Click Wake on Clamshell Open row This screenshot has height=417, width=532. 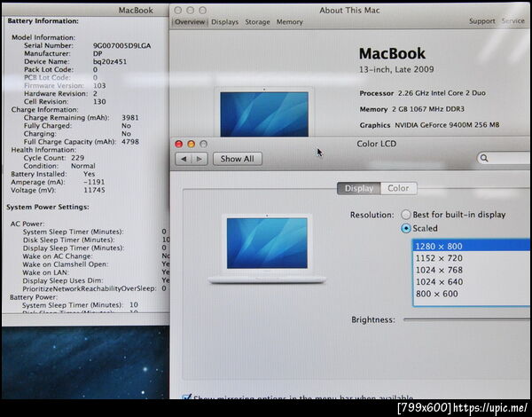pyautogui.click(x=96, y=264)
